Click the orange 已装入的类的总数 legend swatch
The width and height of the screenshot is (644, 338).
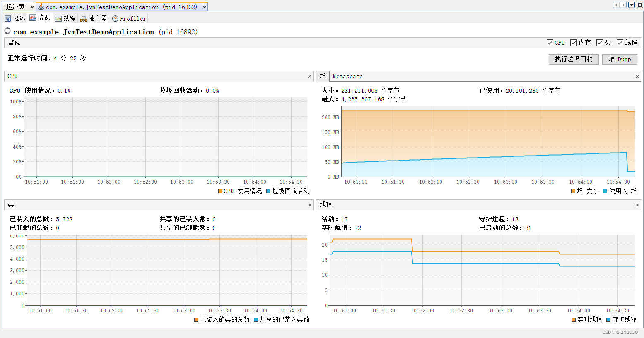[196, 320]
